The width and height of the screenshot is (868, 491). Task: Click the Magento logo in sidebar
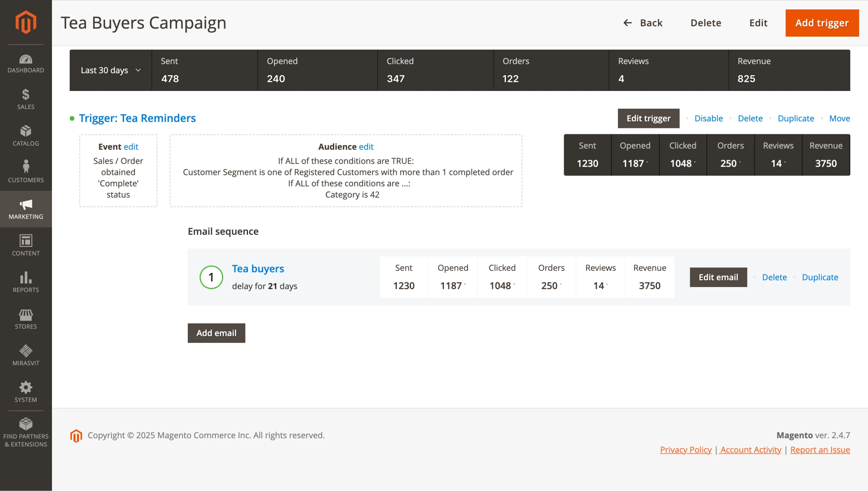[26, 22]
